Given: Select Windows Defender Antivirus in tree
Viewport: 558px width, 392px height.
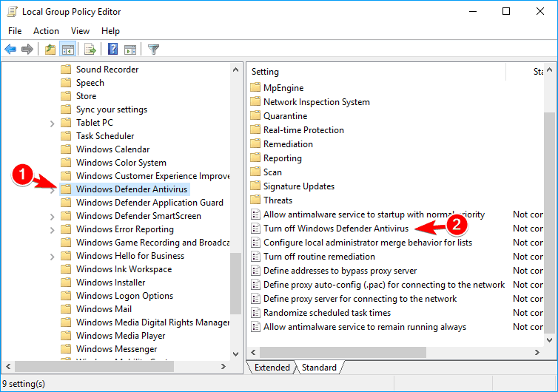Looking at the screenshot, I should pos(131,189).
